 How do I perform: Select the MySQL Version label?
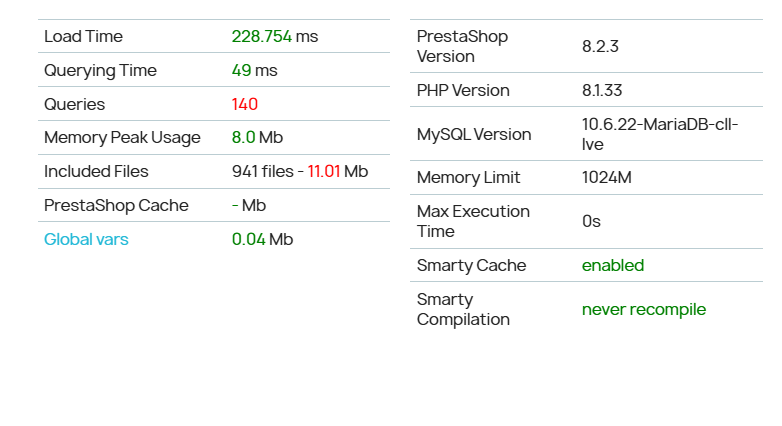[x=474, y=134]
